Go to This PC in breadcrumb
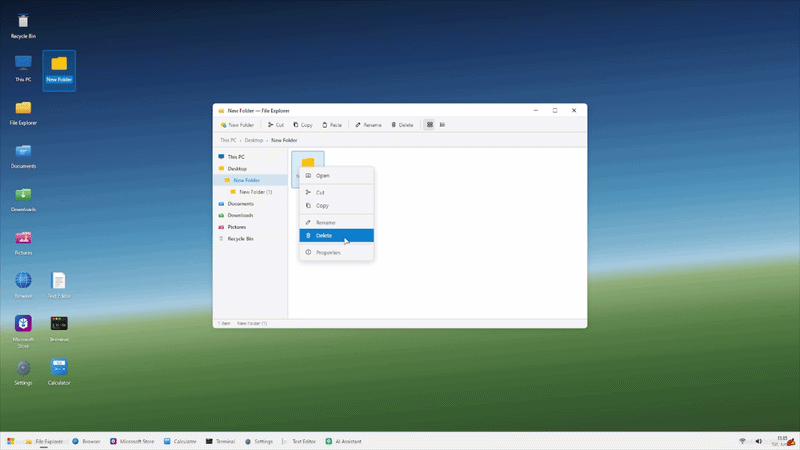The width and height of the screenshot is (800, 450). (x=228, y=140)
